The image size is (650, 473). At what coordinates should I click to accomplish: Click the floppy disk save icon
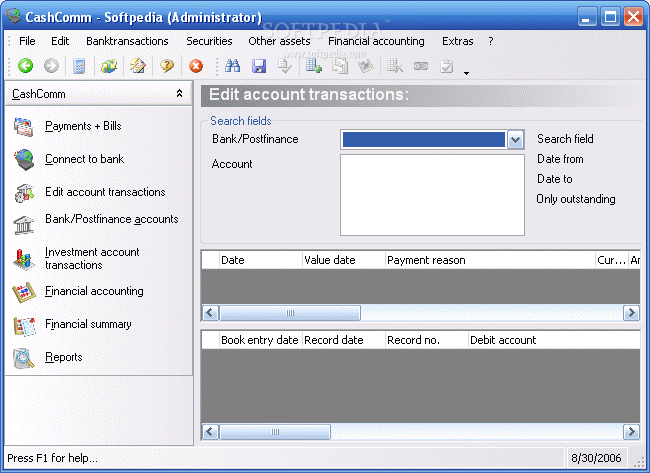coord(259,66)
